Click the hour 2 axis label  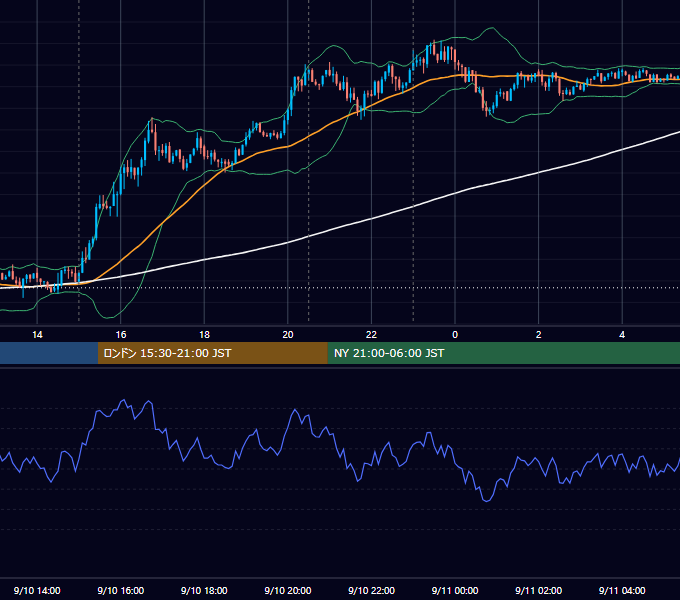click(539, 335)
